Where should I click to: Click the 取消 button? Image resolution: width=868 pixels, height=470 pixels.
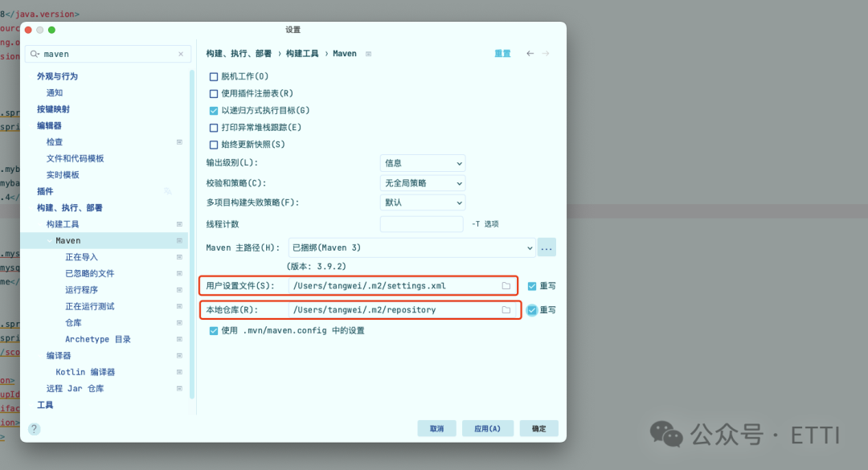tap(436, 428)
